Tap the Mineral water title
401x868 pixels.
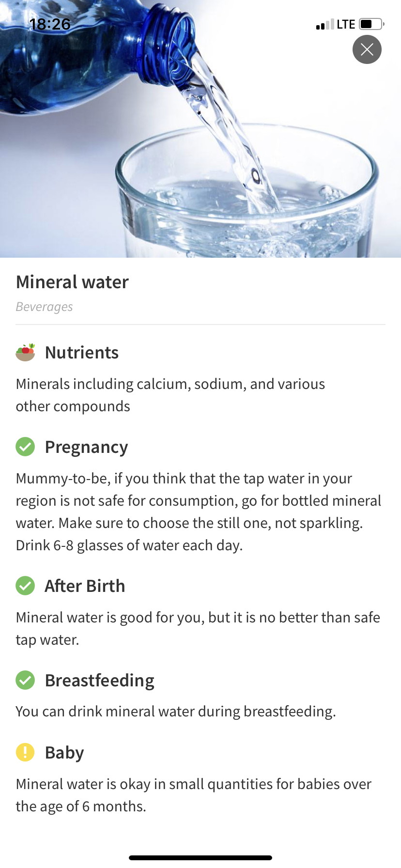coord(72,282)
